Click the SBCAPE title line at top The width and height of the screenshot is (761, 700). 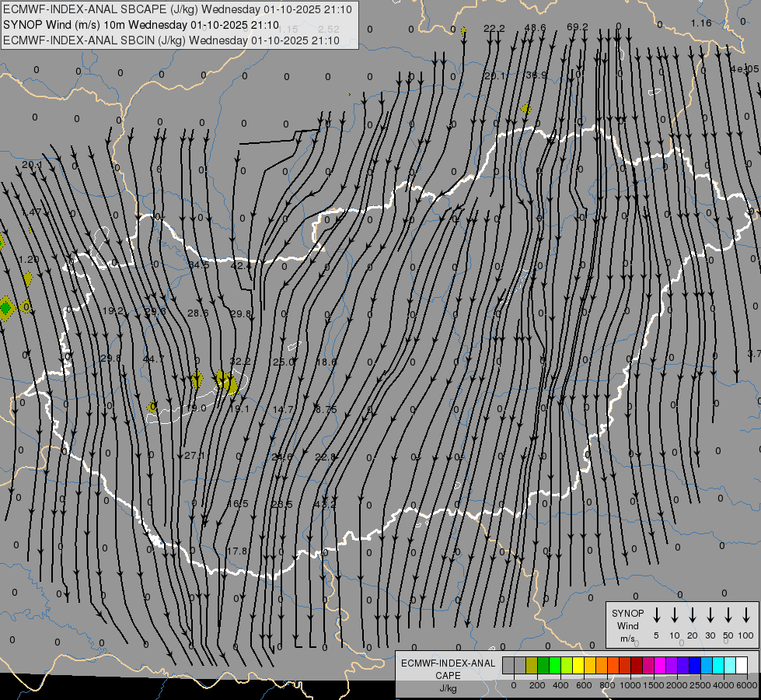[x=177, y=9]
